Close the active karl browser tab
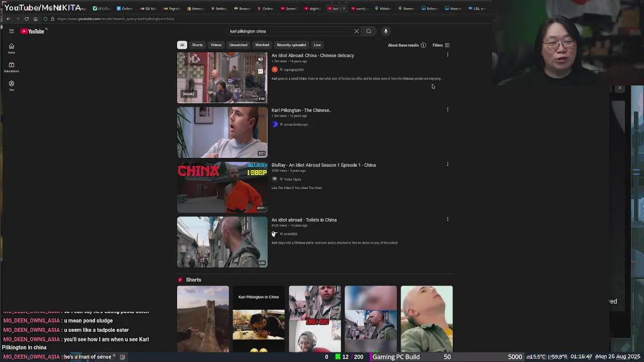This screenshot has width=644, height=362. pos(344,9)
